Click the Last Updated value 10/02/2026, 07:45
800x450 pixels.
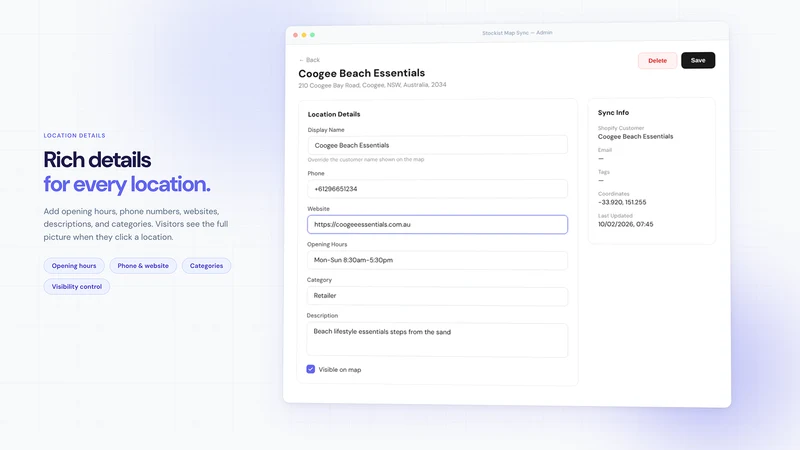tap(626, 224)
